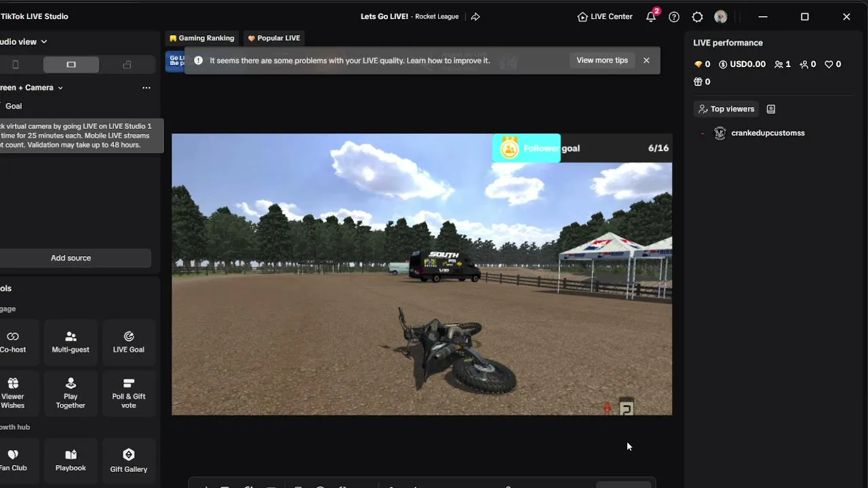
Task: Click the warning info icon in banner
Action: [x=199, y=60]
